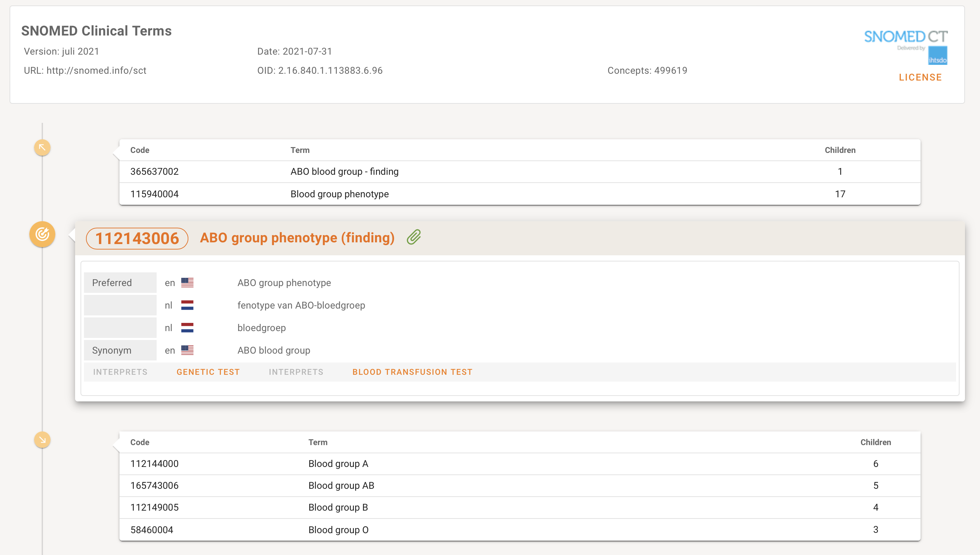Open parent ABO blood group - finding row
Image resolution: width=980 pixels, height=555 pixels.
344,172
